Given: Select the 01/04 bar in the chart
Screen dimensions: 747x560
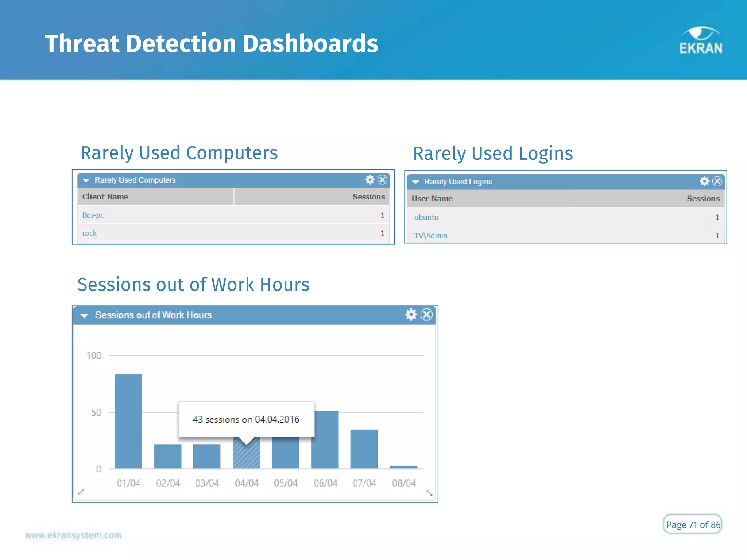Looking at the screenshot, I should point(128,421).
